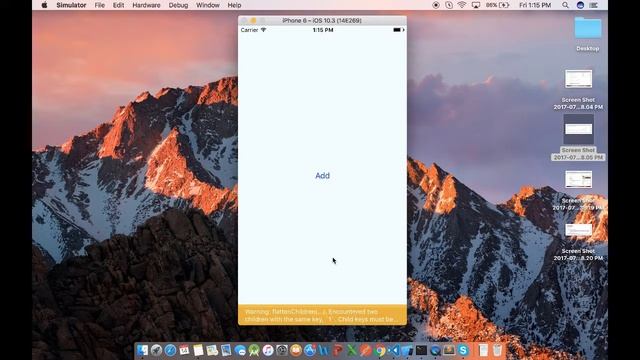Open the AirPlay display menu
The image size is (640, 360).
(476, 5)
